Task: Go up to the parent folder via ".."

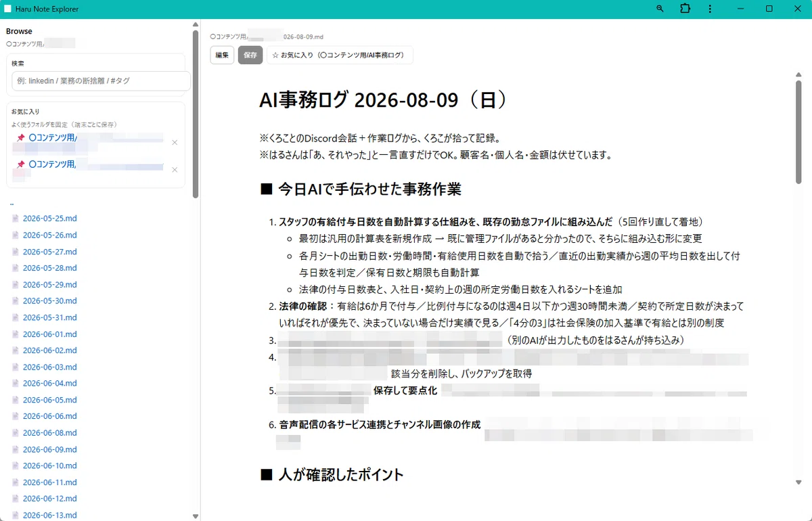Action: pyautogui.click(x=12, y=203)
